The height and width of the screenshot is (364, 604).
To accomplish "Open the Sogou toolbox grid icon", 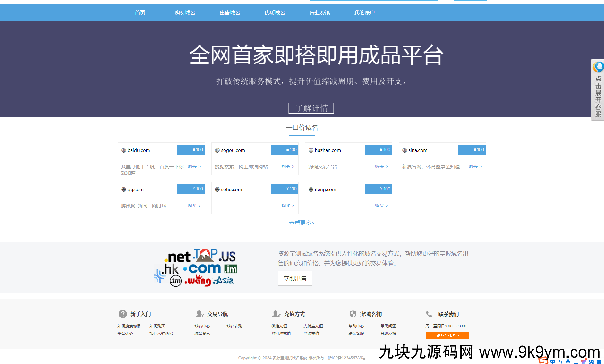I will [x=599, y=361].
